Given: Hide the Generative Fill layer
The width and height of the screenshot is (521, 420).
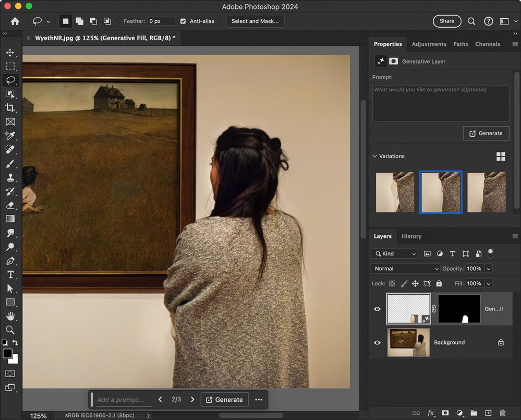Looking at the screenshot, I should coord(377,309).
